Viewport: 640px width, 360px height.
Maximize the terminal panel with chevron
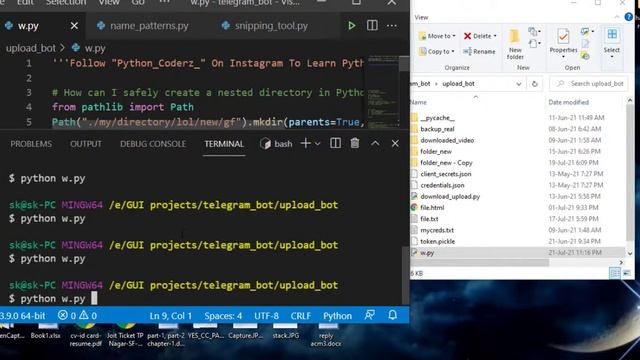click(x=375, y=143)
